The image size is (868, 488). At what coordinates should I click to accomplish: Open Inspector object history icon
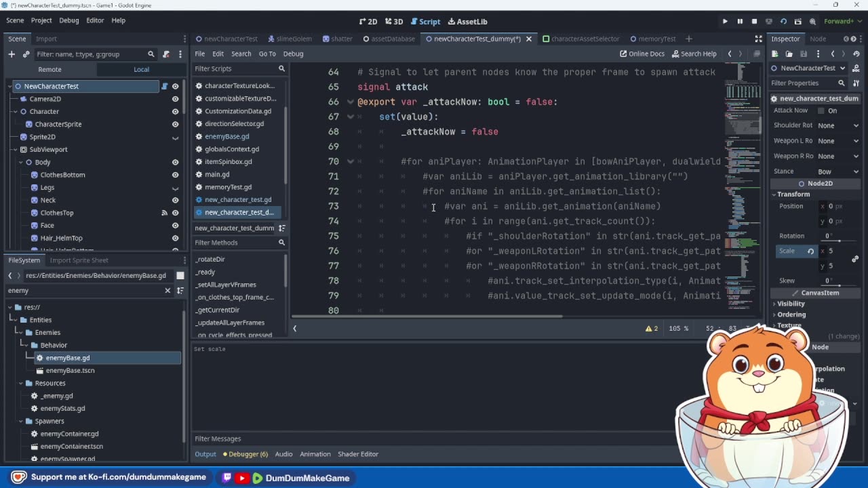point(856,54)
